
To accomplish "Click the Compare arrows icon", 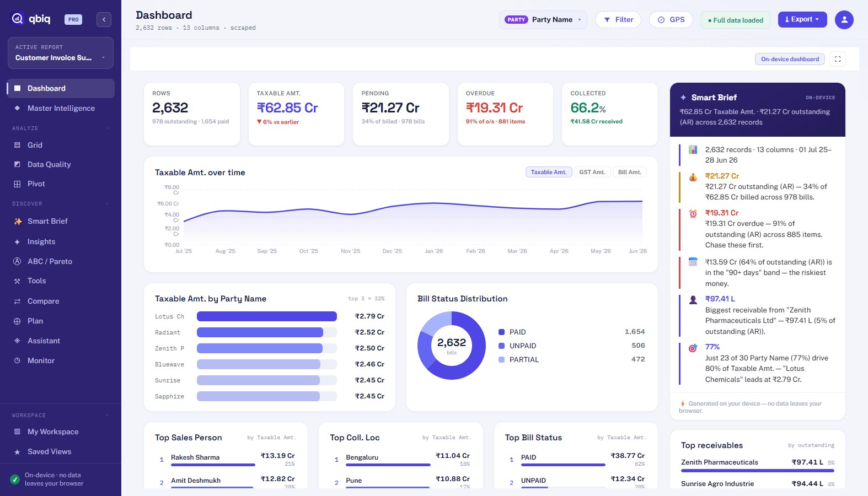I will click(x=17, y=301).
